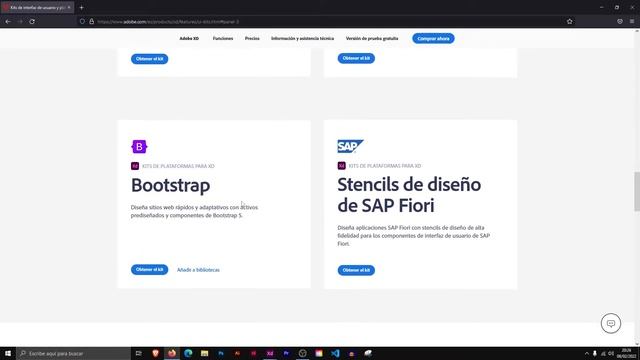Click the taskbar clock and date
This screenshot has height=360, width=640.
626,353
